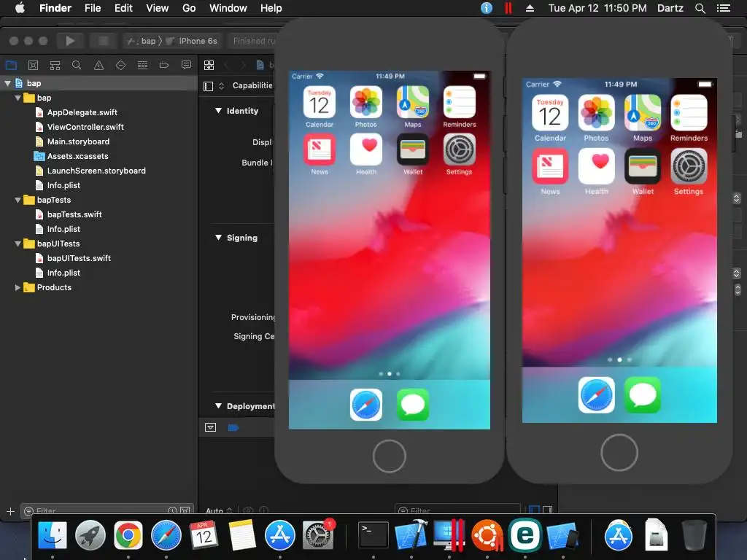Open the Report navigator icon
Viewport: 747px width, 560px height.
186,65
